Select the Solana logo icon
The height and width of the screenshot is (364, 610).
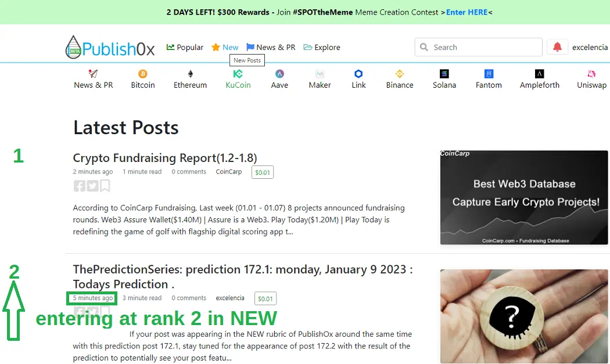click(444, 74)
